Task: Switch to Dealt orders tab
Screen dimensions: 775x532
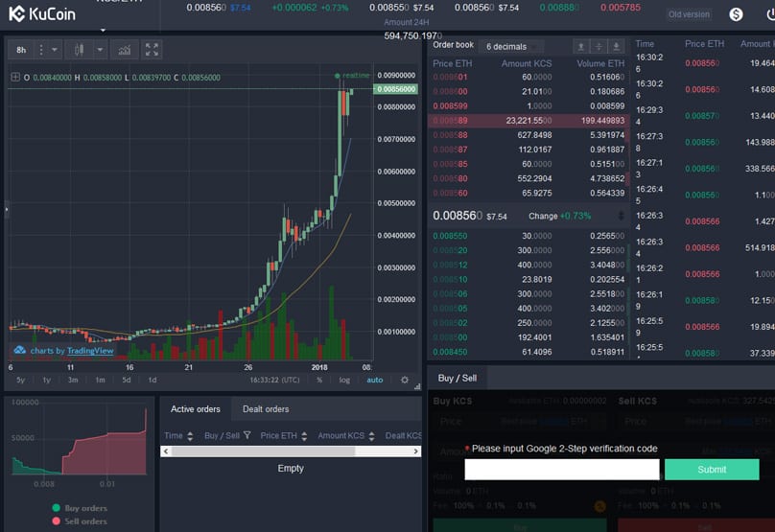Action: click(264, 409)
